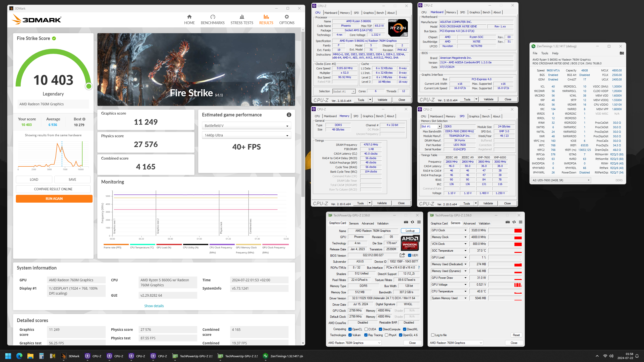Open the SOC Temperature sensor dropdown
This screenshot has height=362, width=644.
[449, 251]
